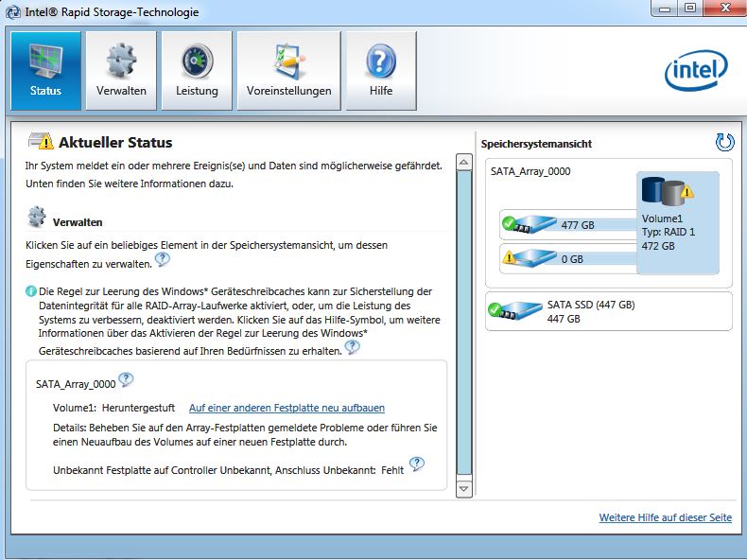Minimize the Intel Rapid Storage window

pyautogui.click(x=665, y=9)
